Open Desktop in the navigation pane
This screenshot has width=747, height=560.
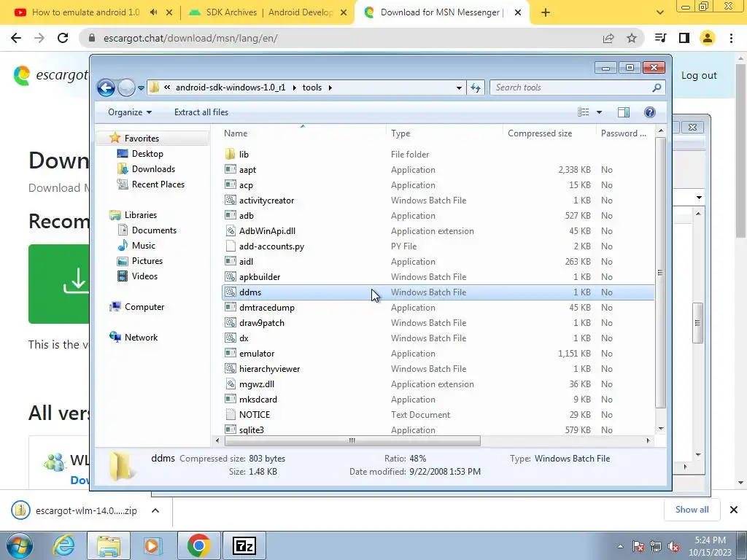pyautogui.click(x=147, y=154)
